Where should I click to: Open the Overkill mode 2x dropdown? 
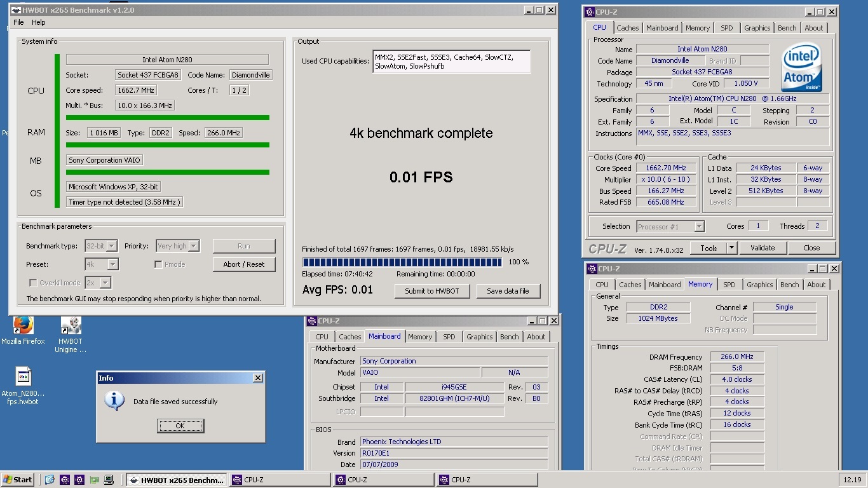(98, 283)
